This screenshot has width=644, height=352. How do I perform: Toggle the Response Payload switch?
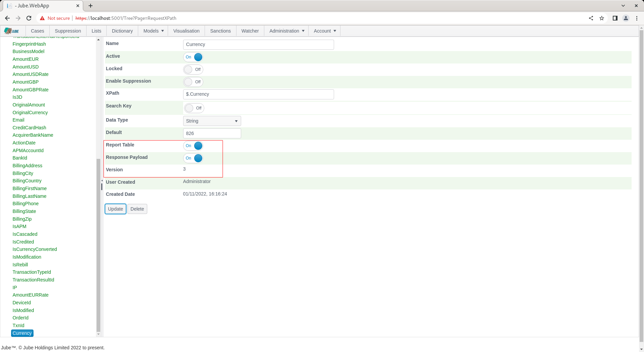click(193, 158)
